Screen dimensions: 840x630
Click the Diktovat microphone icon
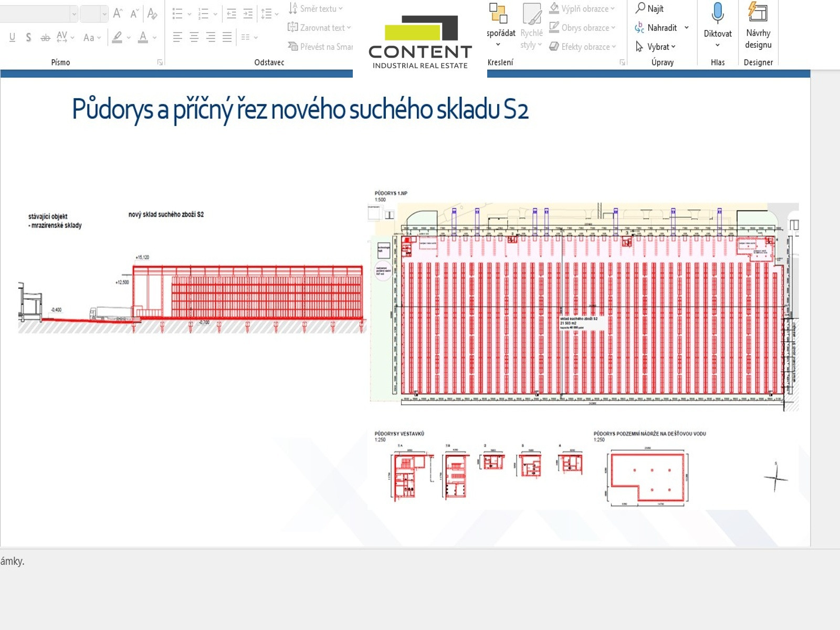click(x=717, y=13)
